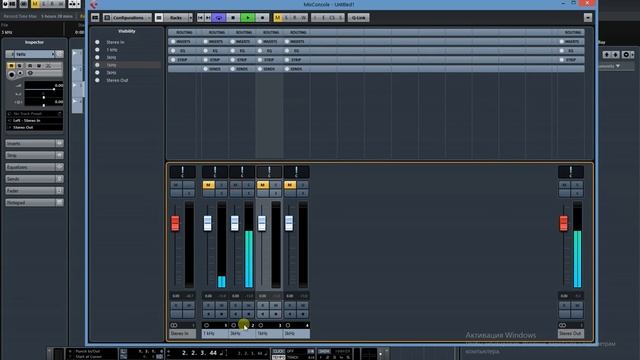
Task: Select the 1 kHz channel name label
Action: click(215, 333)
